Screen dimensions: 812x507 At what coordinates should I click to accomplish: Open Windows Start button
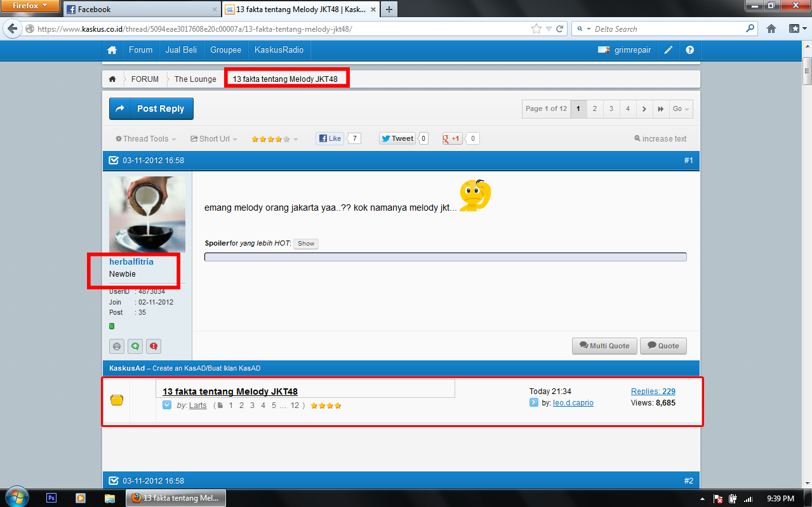16,497
